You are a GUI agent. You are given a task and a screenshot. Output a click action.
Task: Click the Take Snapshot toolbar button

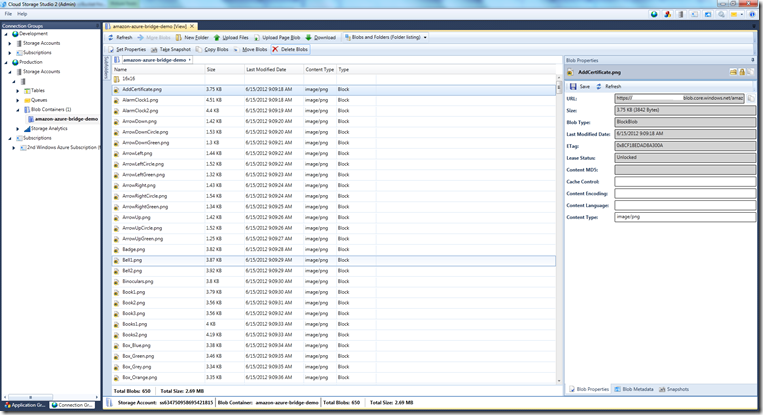coord(171,49)
